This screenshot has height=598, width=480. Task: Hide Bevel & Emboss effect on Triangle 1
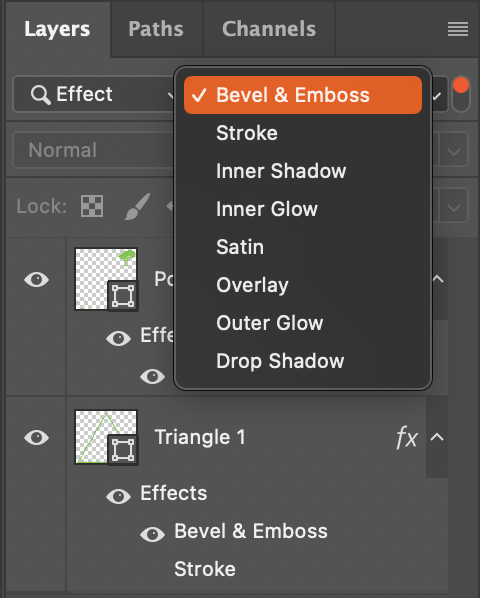click(x=153, y=534)
